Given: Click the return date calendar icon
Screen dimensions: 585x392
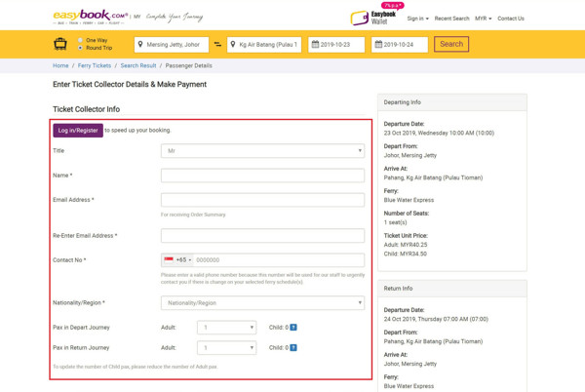Looking at the screenshot, I should pyautogui.click(x=377, y=45).
